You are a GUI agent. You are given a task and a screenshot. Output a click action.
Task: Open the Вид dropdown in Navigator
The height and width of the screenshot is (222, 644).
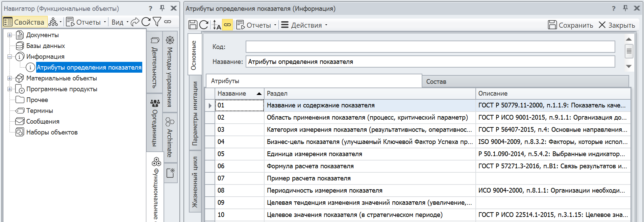click(120, 22)
